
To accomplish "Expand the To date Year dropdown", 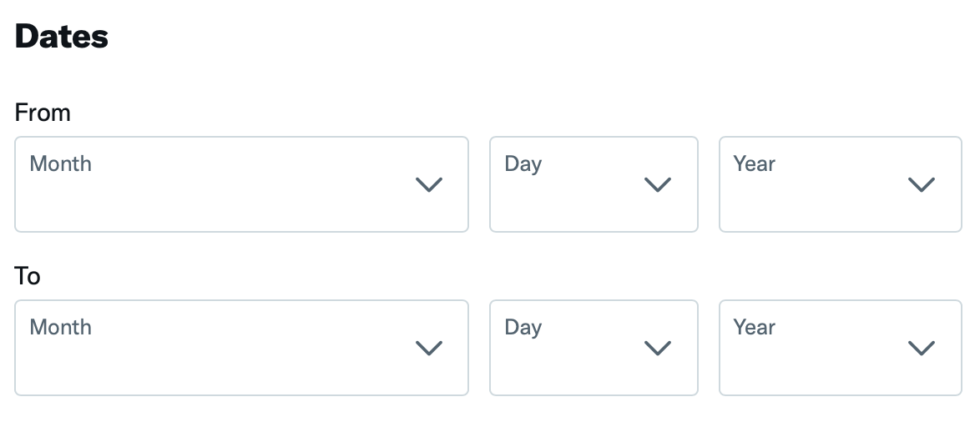I will (x=840, y=348).
